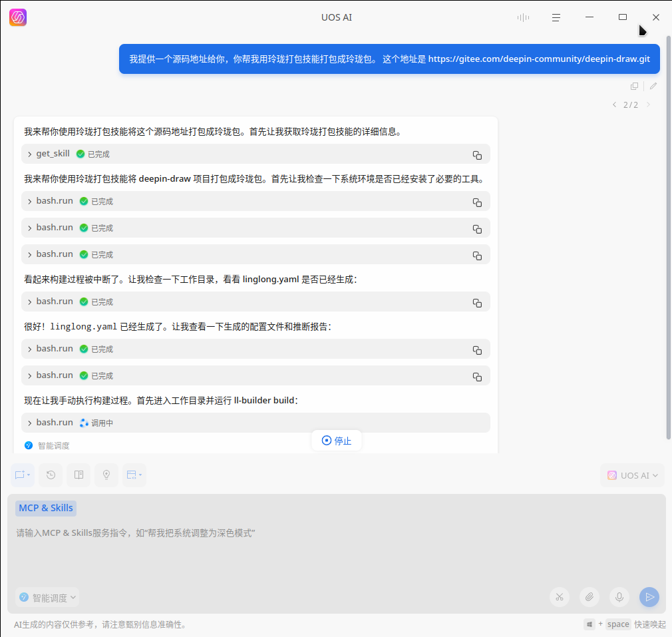Image resolution: width=672 pixels, height=637 pixels.
Task: Click text 现在让我手动执行构建过程
Action: pyautogui.click(x=77, y=401)
